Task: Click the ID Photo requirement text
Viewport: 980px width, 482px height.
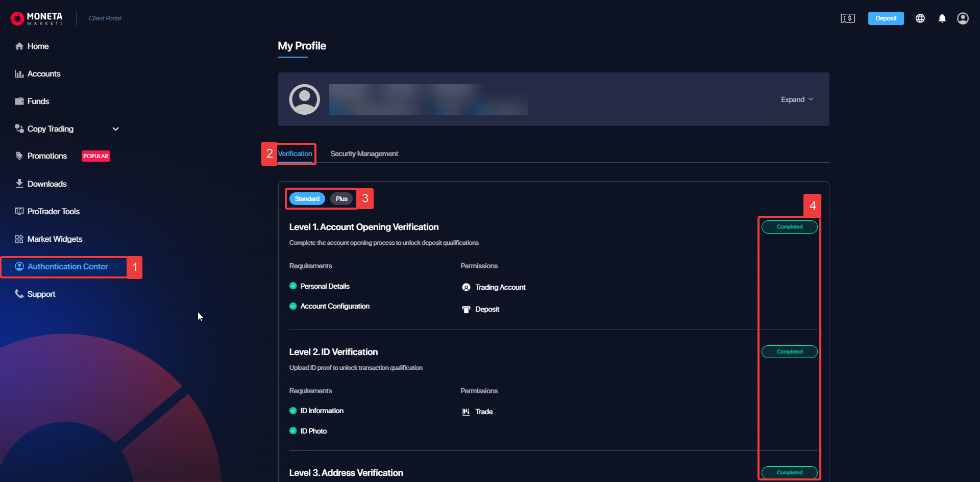Action: coord(313,431)
